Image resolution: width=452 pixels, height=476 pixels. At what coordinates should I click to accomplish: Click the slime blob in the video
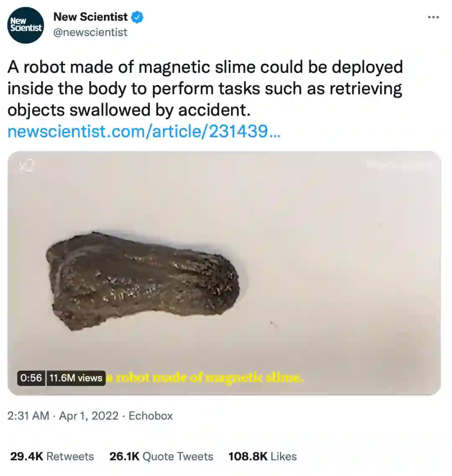tap(143, 280)
